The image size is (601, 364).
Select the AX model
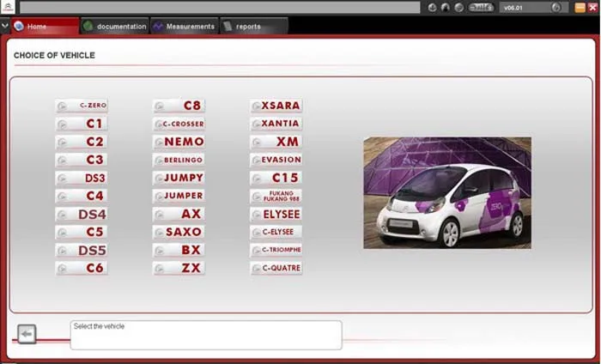pos(179,214)
